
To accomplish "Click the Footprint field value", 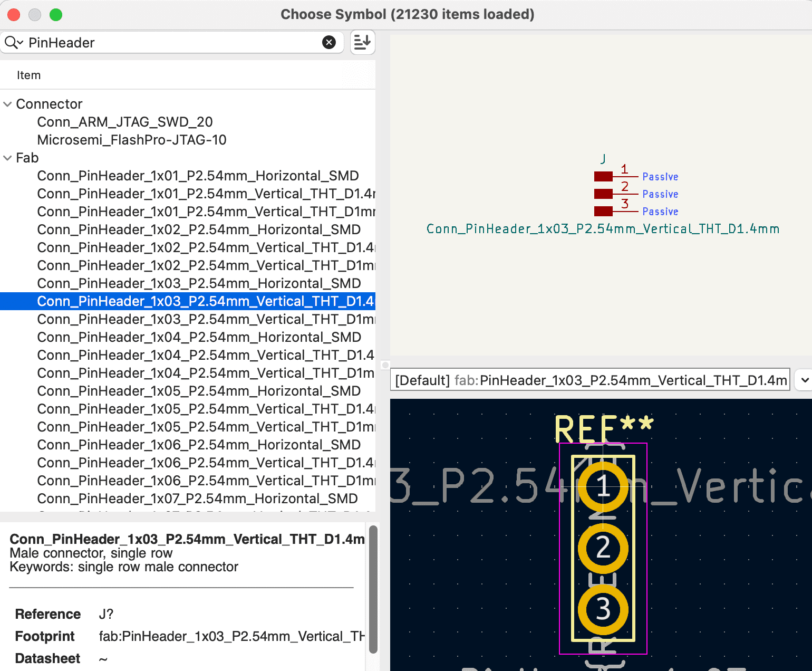I will (x=231, y=636).
